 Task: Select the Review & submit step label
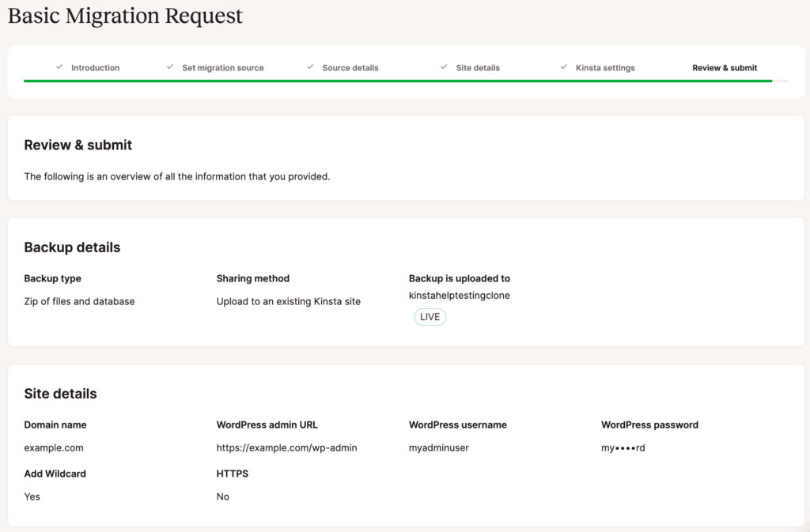click(x=725, y=68)
